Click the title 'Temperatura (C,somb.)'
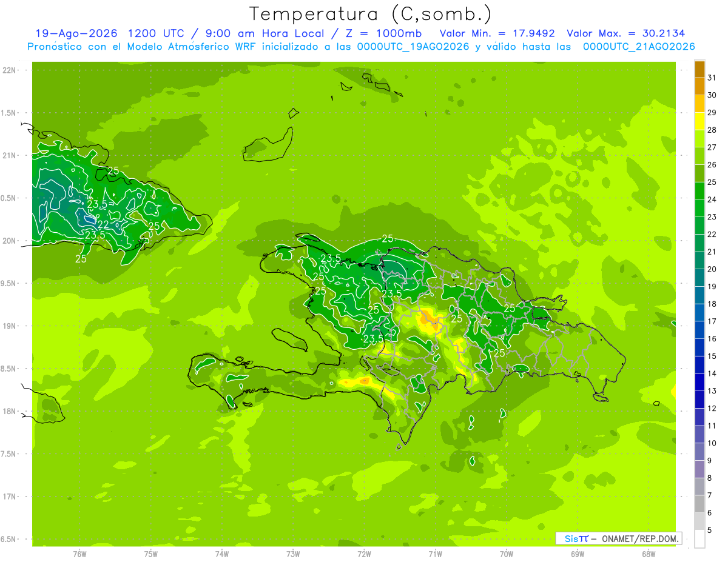Screen dimensions: 728x562 click(x=370, y=14)
